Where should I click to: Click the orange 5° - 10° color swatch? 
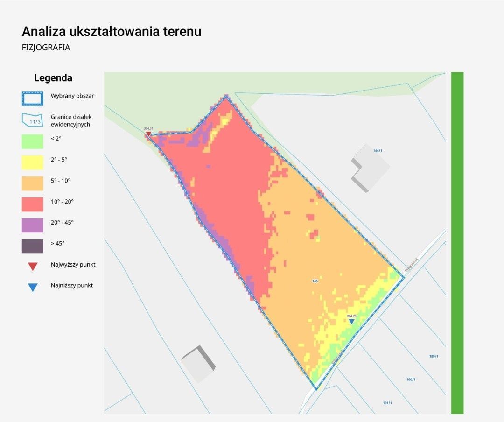pyautogui.click(x=32, y=180)
